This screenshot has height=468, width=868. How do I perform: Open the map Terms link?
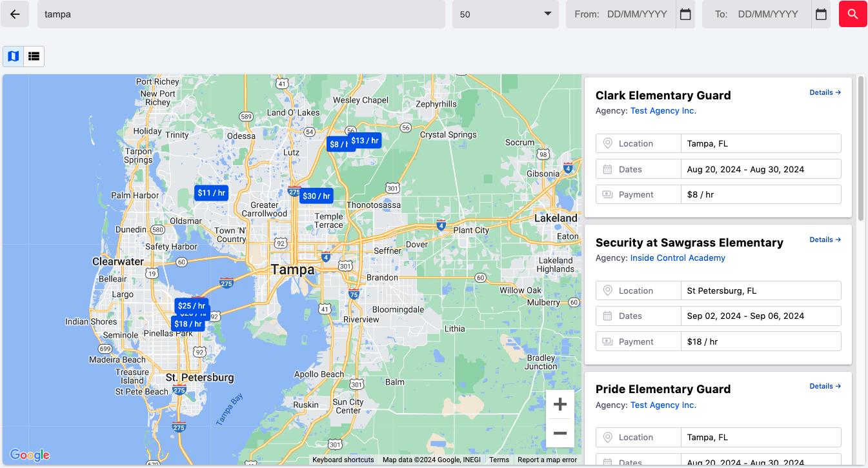[499, 460]
